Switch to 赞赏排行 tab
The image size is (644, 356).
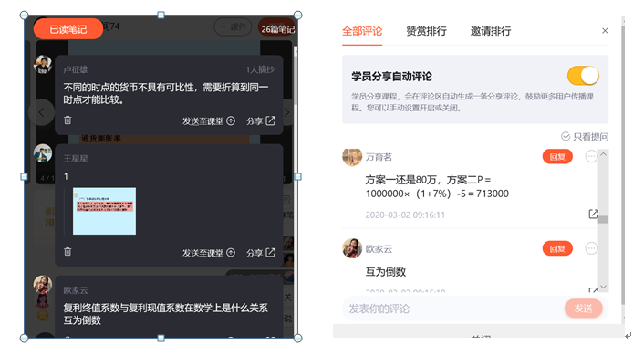[x=426, y=31]
